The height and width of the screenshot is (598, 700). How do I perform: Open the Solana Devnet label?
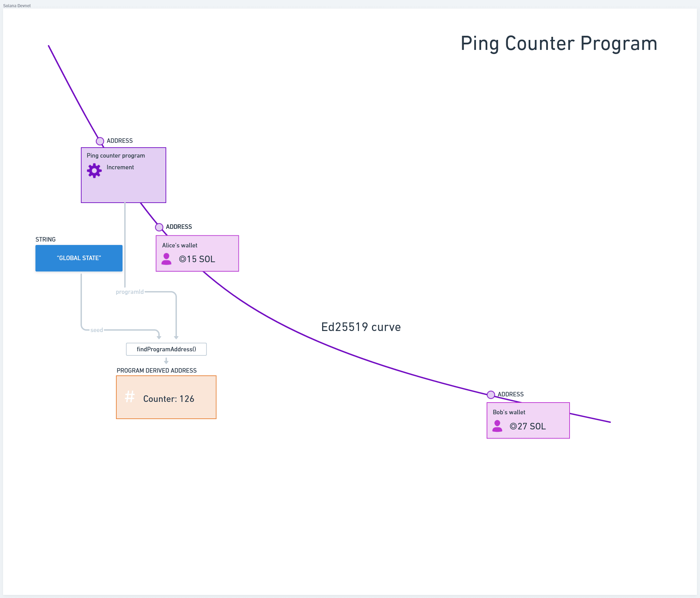tap(17, 6)
